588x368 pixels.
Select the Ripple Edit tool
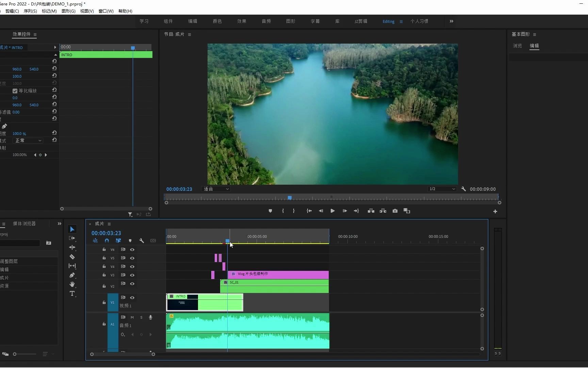tap(72, 248)
